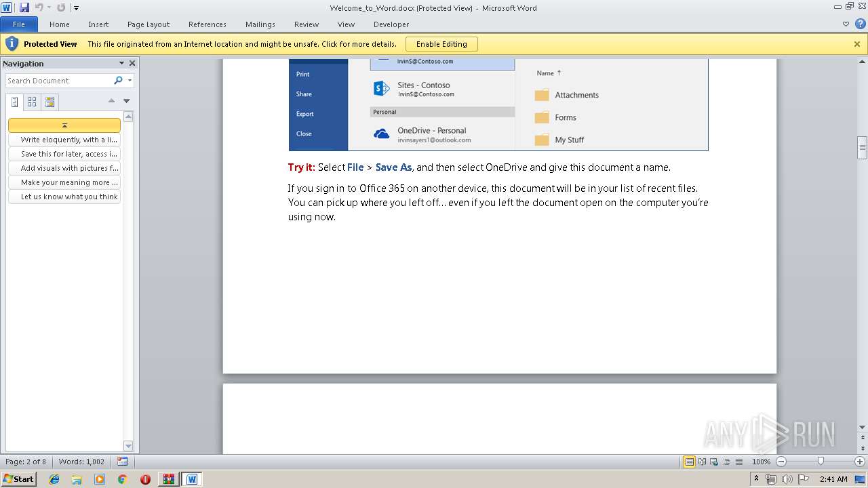
Task: Click the 100% zoom level button
Action: point(761,462)
